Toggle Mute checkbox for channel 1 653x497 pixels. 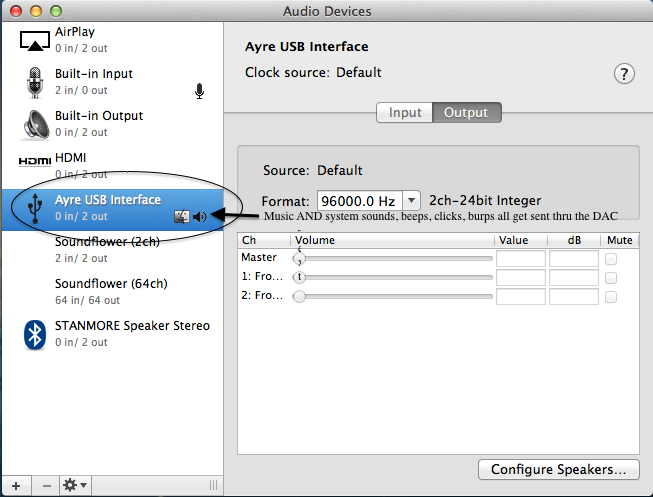611,278
